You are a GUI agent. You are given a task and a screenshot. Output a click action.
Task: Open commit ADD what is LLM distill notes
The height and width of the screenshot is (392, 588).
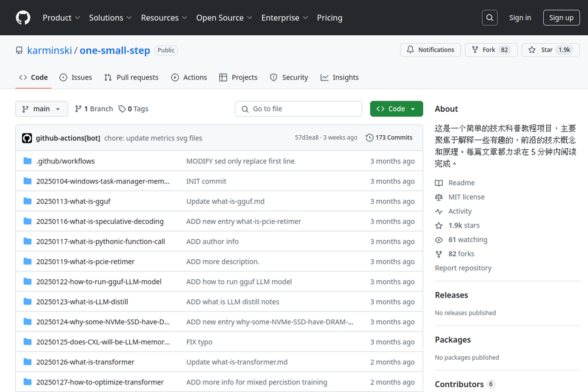pos(232,301)
